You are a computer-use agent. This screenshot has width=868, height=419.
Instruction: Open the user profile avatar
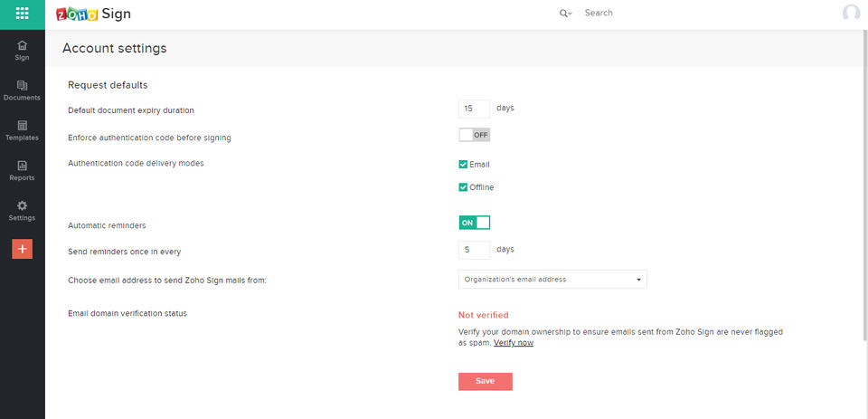[x=852, y=13]
